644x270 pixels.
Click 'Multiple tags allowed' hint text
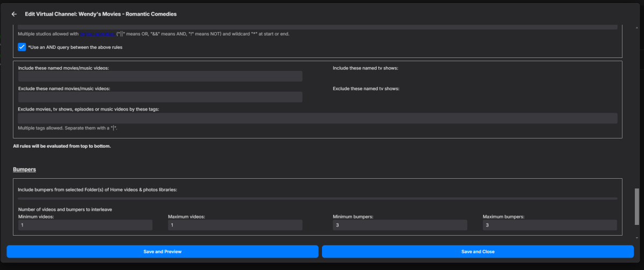(x=68, y=128)
